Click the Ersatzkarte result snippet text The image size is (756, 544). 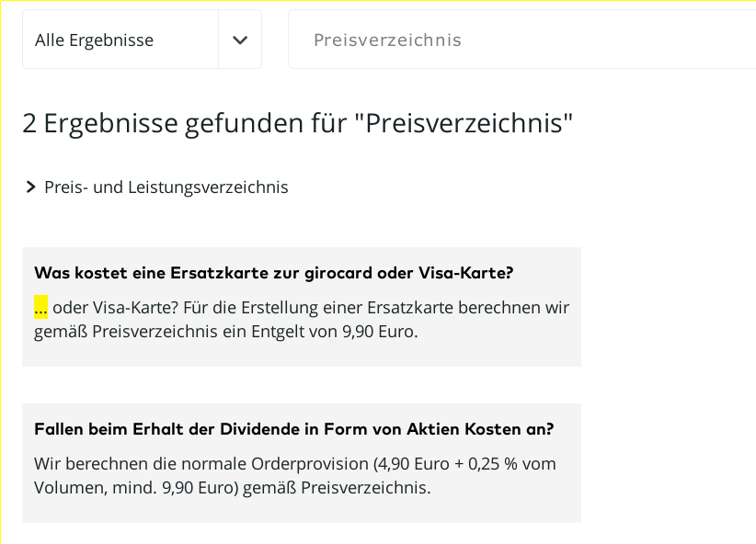click(x=302, y=319)
